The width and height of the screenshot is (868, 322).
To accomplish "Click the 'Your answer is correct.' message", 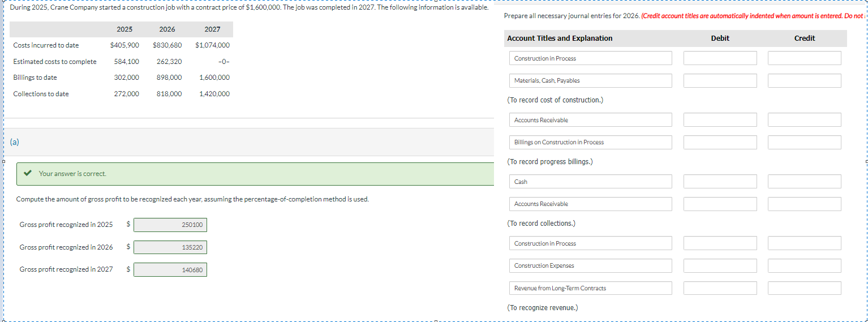I will tap(72, 174).
